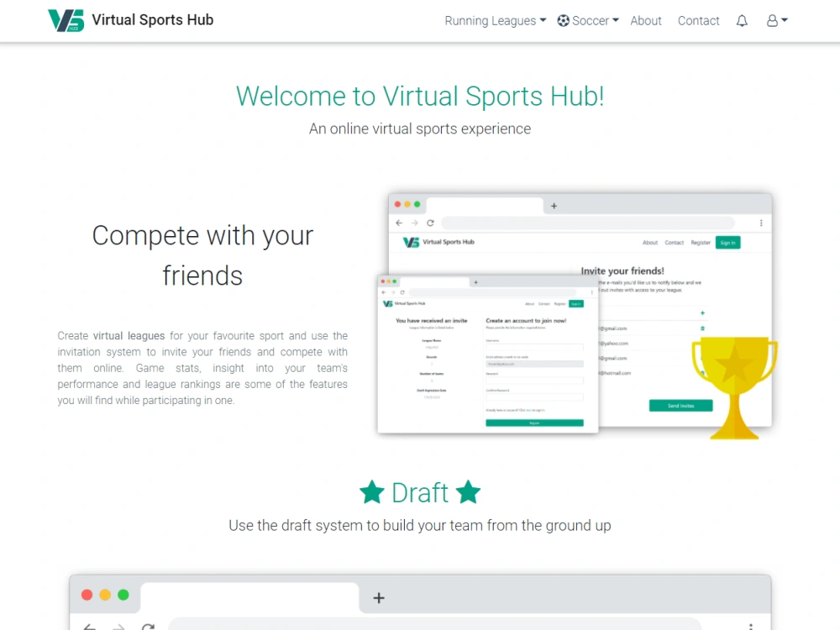Click the Send Invites button in the mockup
Image resolution: width=840 pixels, height=630 pixels.
680,405
